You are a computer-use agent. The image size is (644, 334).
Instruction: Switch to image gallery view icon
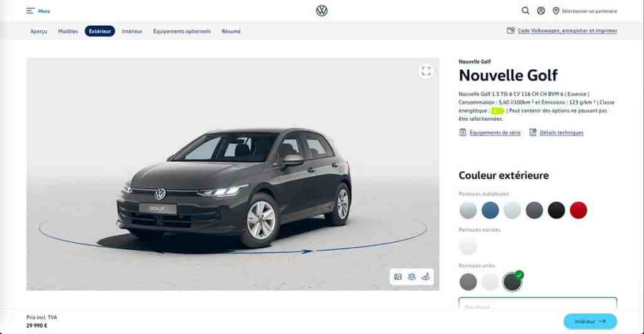click(x=397, y=277)
